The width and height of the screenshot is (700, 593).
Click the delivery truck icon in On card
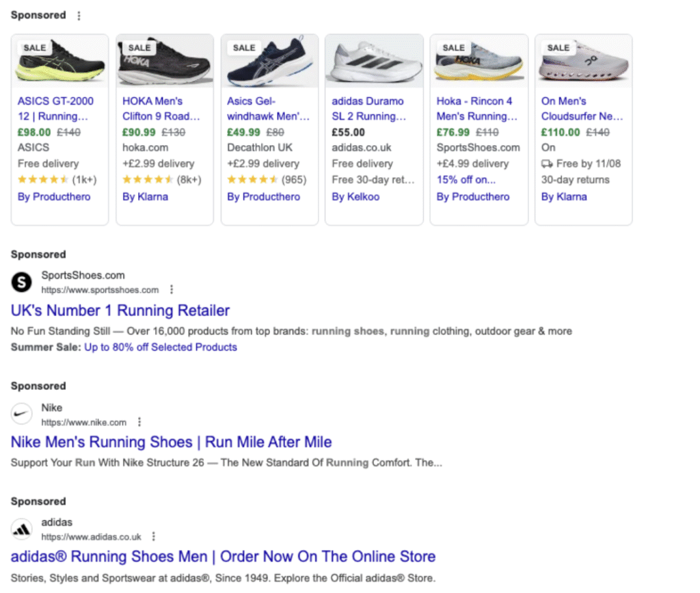pyautogui.click(x=547, y=164)
